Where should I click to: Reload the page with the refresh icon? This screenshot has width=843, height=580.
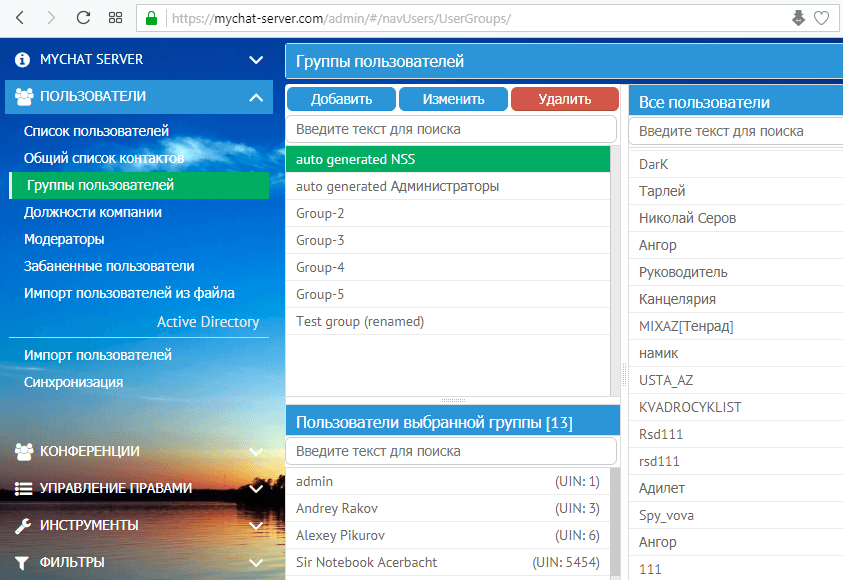(x=83, y=17)
